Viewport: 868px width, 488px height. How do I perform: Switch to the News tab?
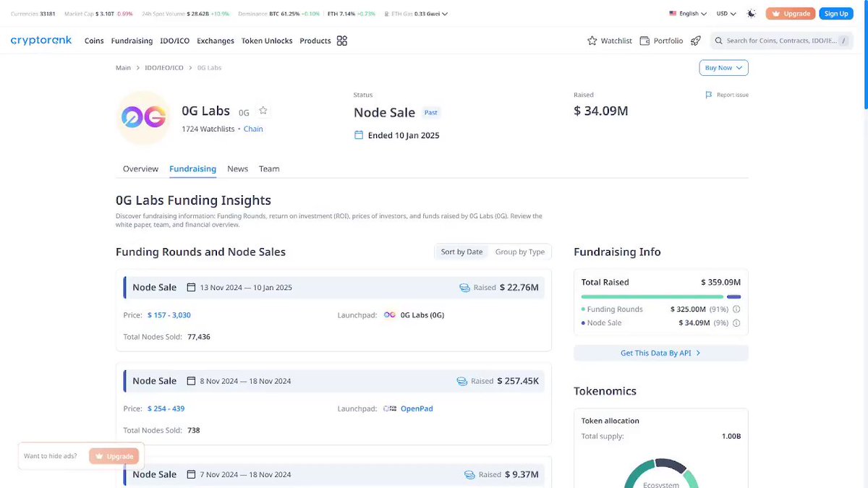(237, 168)
